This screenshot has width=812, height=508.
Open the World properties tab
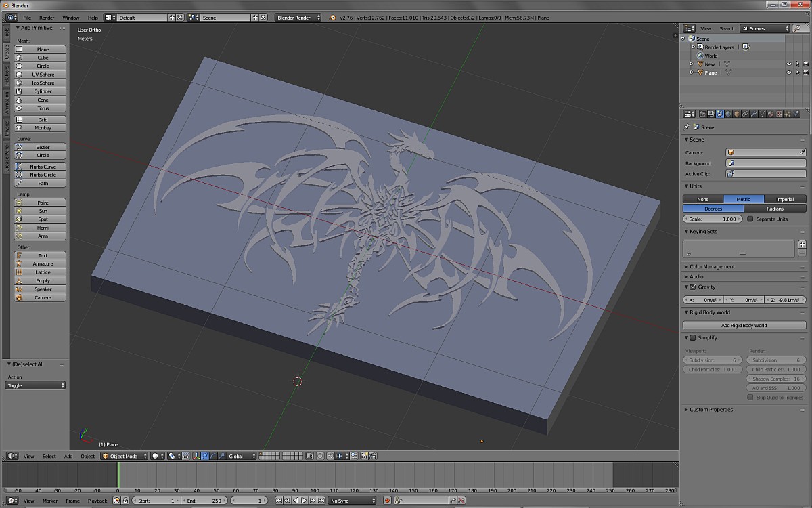(x=728, y=114)
